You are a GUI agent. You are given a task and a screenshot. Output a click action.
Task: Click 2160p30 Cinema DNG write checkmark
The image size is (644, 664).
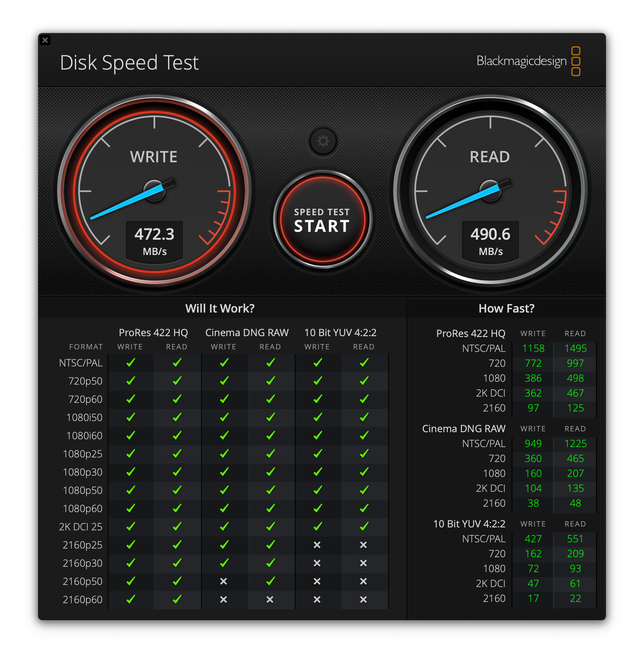pyautogui.click(x=224, y=563)
